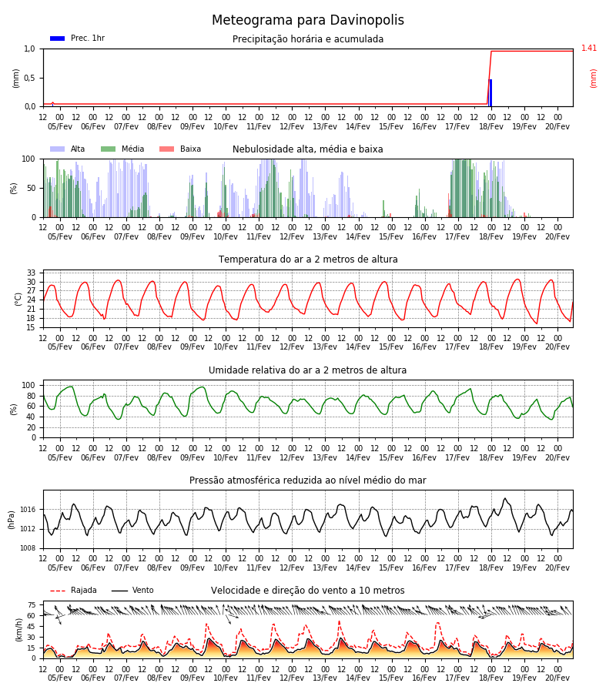
Task: Click the red 1.41 accumulated value label
Action: tap(588, 48)
